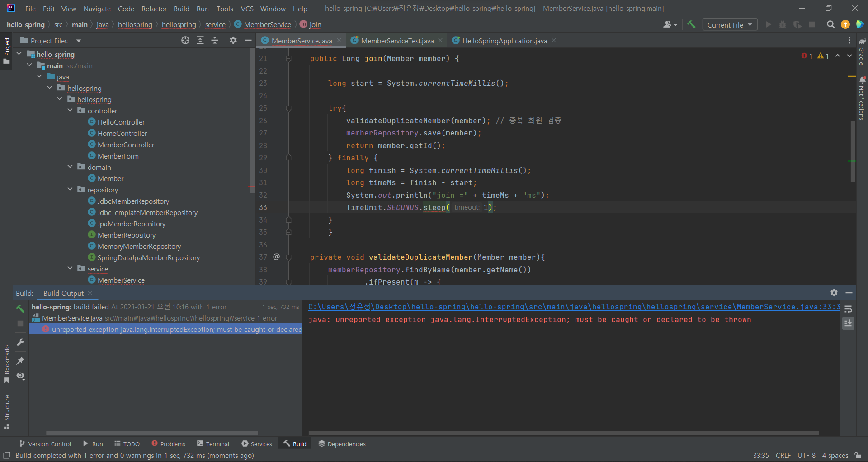Viewport: 868px width, 462px height.
Task: Open the Problems tool window
Action: pos(168,444)
